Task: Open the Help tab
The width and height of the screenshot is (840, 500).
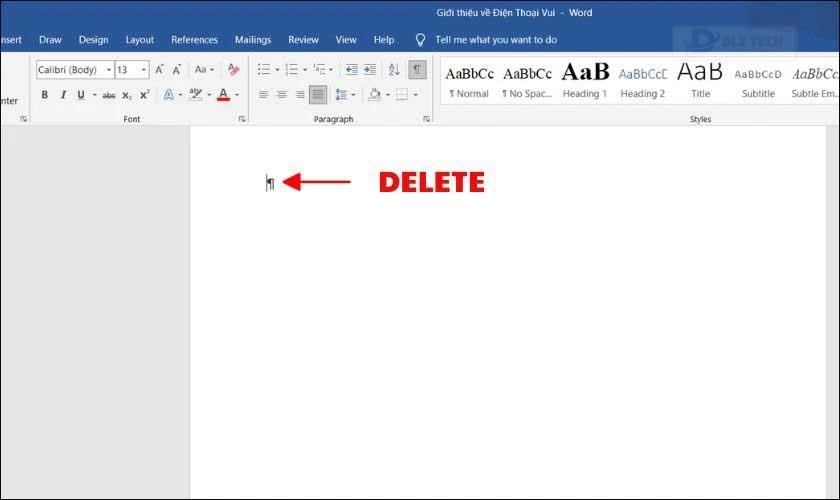Action: [x=384, y=40]
